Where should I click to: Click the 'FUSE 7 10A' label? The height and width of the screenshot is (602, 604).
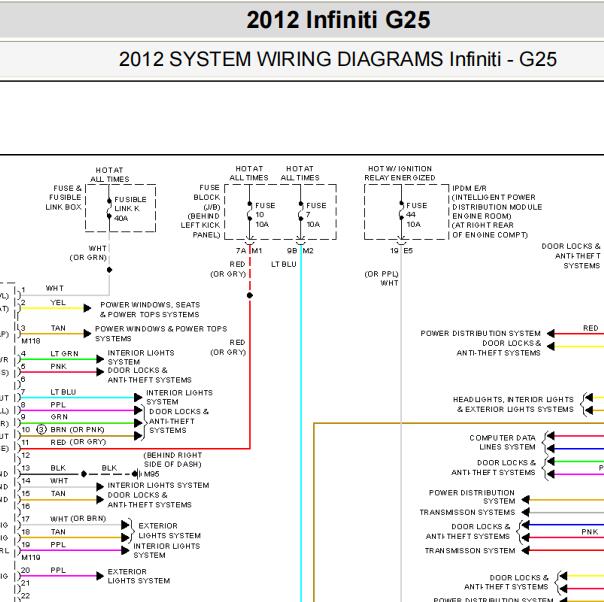316,215
